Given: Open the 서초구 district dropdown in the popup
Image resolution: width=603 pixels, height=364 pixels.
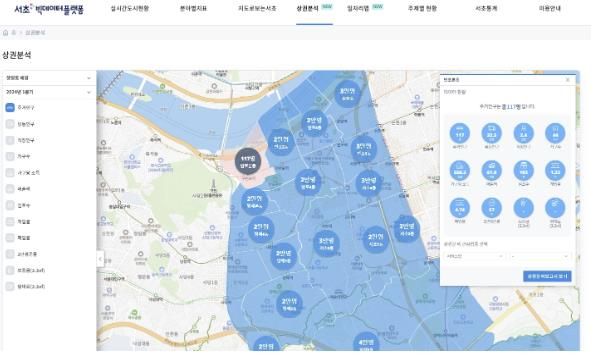Looking at the screenshot, I should [475, 256].
